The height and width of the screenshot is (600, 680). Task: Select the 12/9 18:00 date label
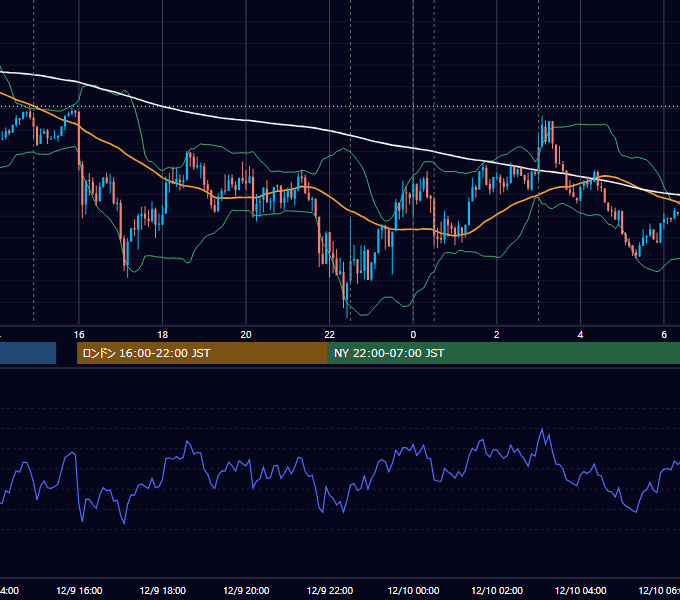163,590
